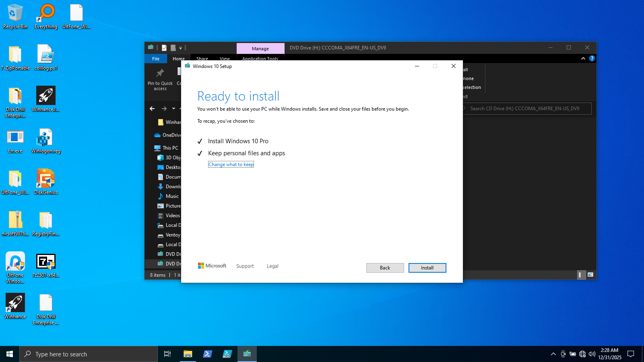Image resolution: width=644 pixels, height=362 pixels.
Task: Collapse the File Explorer ribbon chevron
Action: click(x=583, y=58)
